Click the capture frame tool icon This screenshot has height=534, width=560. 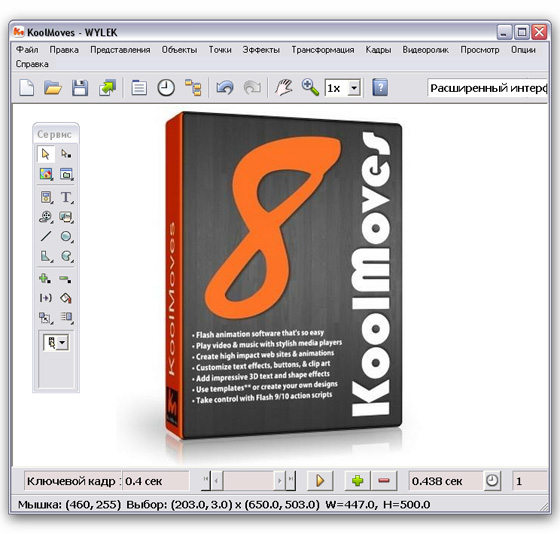[x=66, y=174]
